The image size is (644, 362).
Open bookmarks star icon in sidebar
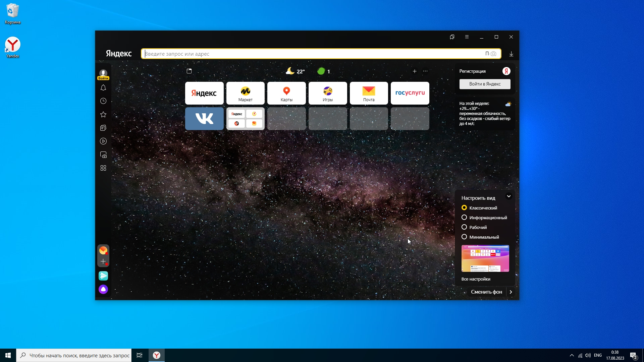coord(103,115)
